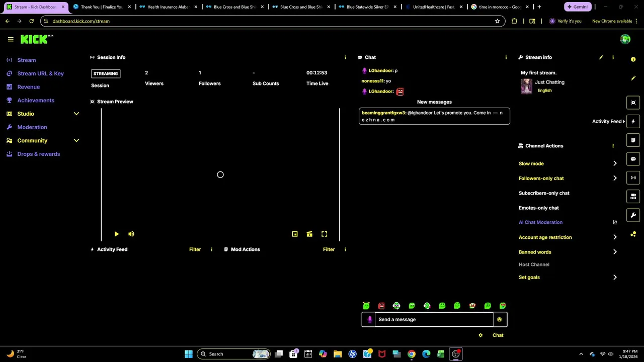
Task: Send message with the Chat button
Action: [x=498, y=335]
